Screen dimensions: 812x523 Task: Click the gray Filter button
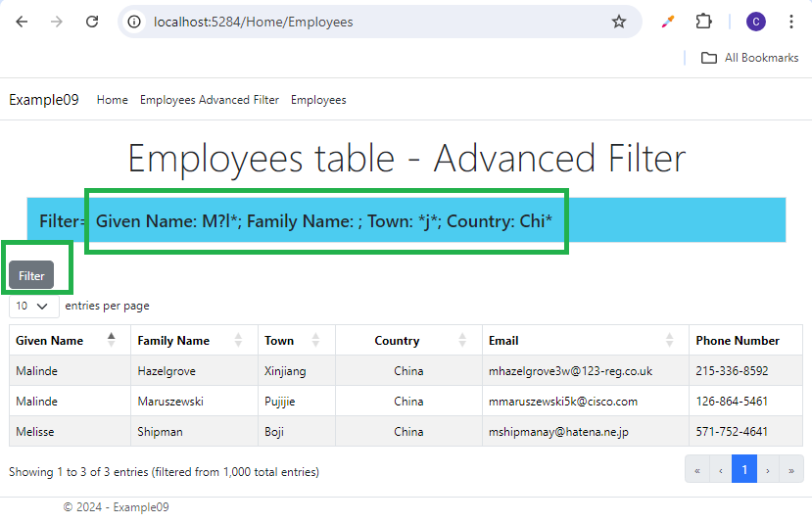pos(31,275)
